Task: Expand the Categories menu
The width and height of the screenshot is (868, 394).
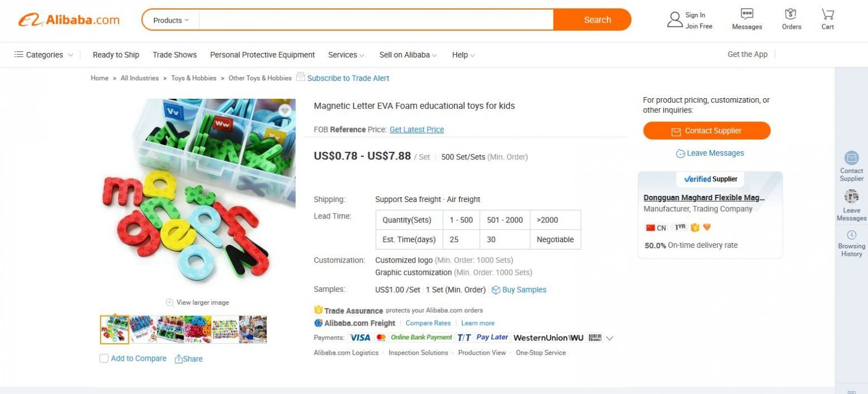Action: click(44, 55)
